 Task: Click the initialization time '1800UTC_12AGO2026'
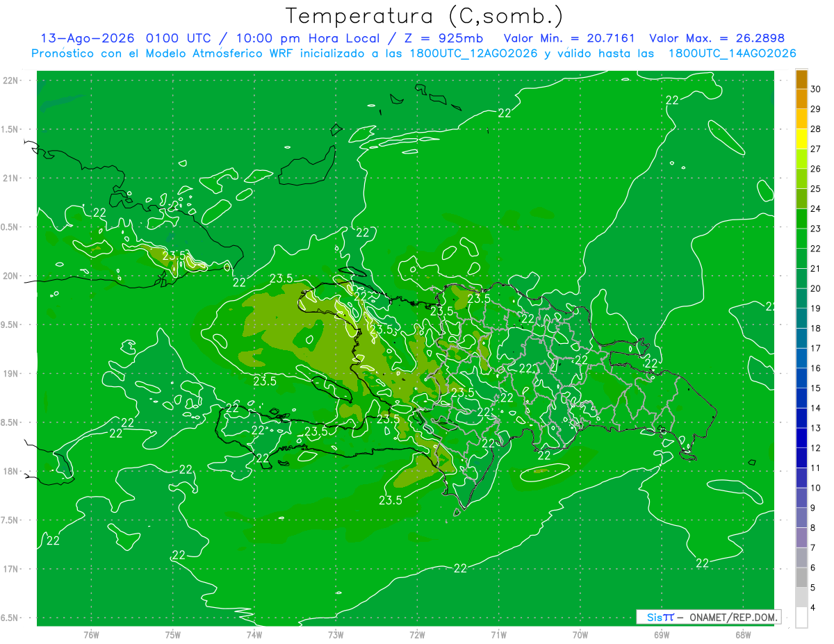pyautogui.click(x=473, y=53)
